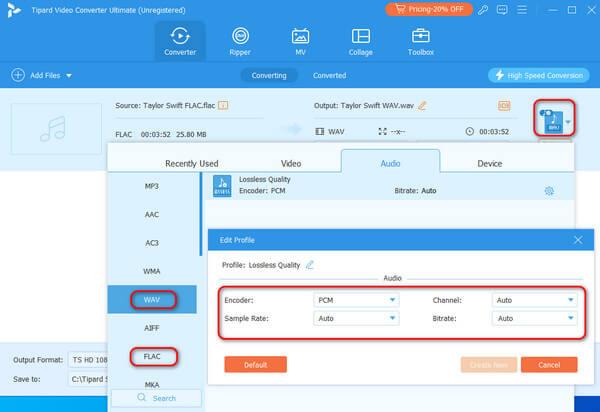600x412 pixels.
Task: Open the Bitrate dropdown in Edit Profile
Action: click(x=535, y=318)
